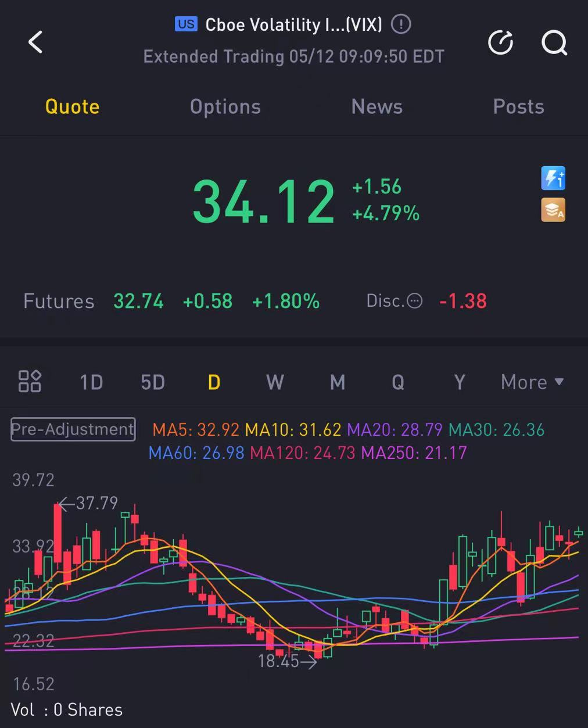Tap the orange layers icon
The image size is (588, 728).
(x=553, y=210)
